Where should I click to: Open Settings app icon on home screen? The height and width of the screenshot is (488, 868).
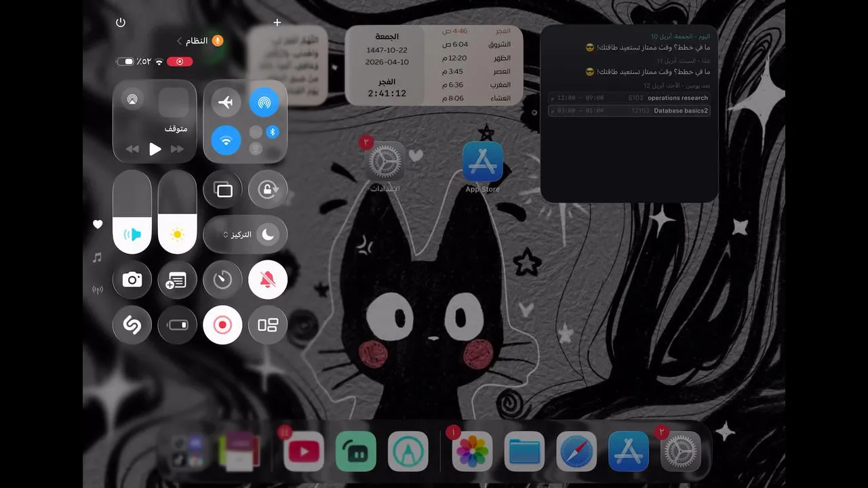(x=385, y=161)
